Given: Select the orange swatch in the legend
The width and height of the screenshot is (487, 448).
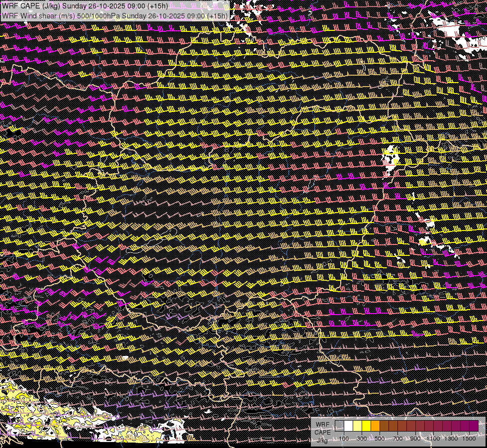Looking at the screenshot, I should [x=375, y=426].
